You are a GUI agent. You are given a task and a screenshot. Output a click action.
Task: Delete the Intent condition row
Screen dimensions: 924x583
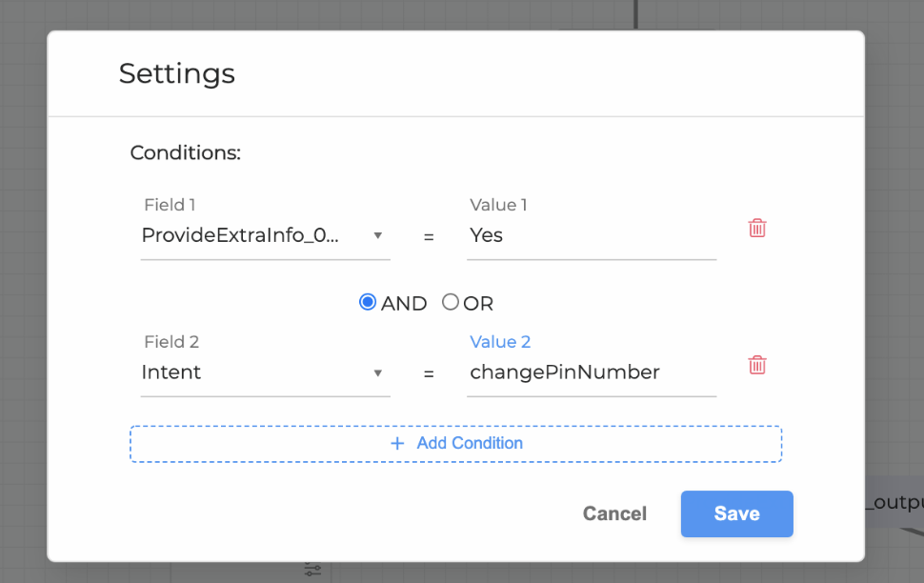pos(757,365)
